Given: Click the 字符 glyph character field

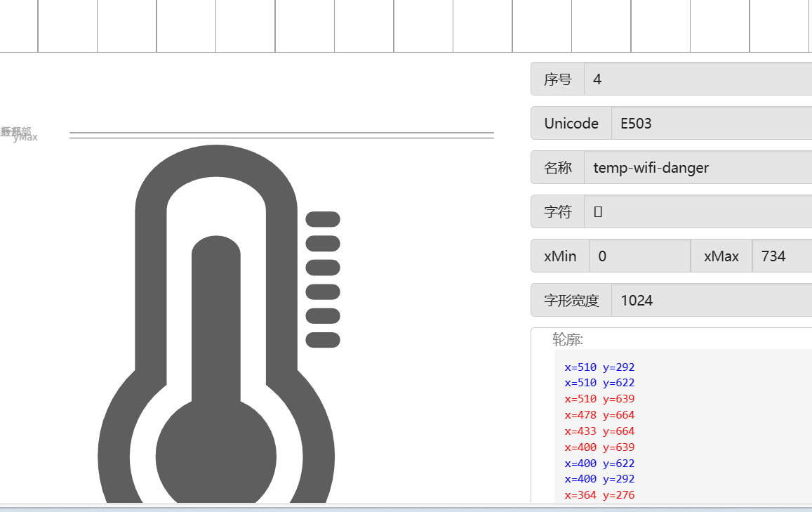Looking at the screenshot, I should coord(698,211).
